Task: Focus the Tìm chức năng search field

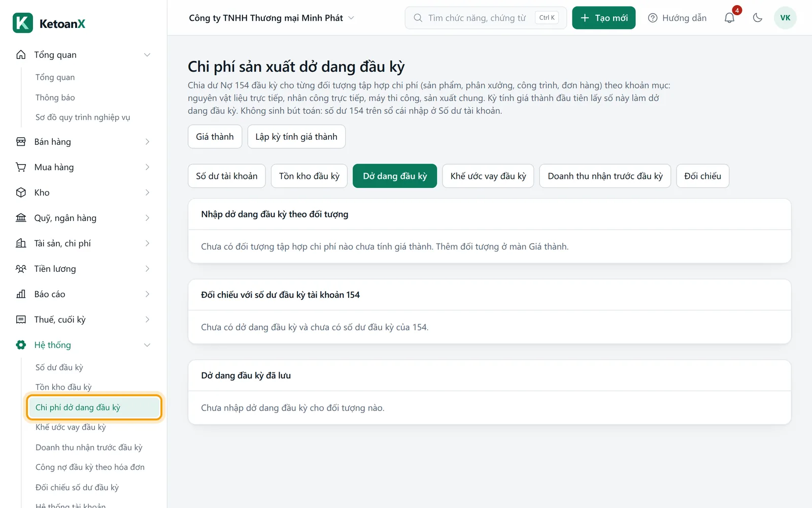Action: (x=486, y=18)
